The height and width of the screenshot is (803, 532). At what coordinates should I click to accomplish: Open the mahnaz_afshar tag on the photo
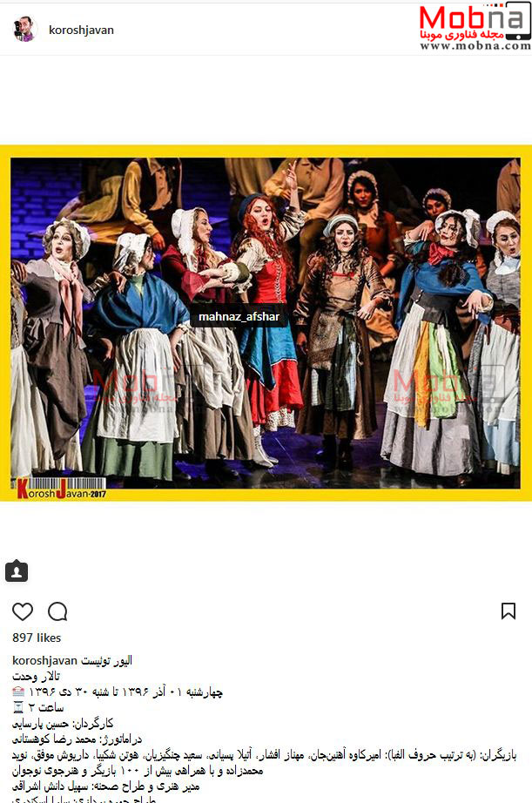tap(239, 316)
